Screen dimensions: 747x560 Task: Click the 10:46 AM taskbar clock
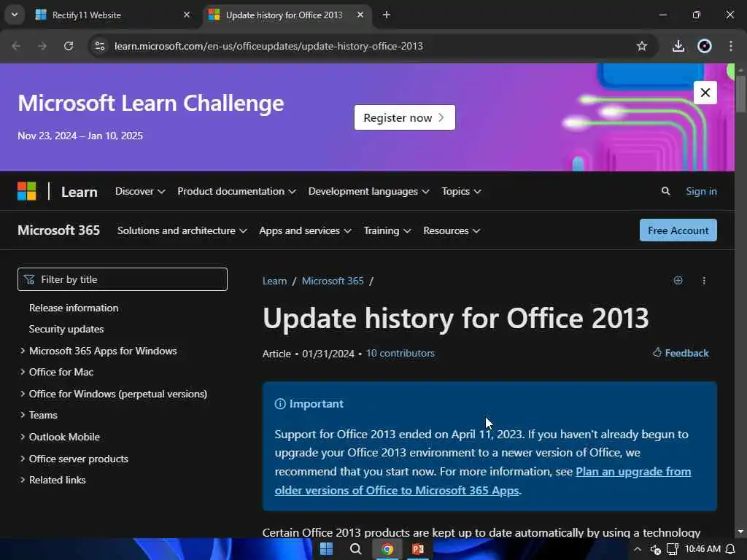pyautogui.click(x=703, y=549)
